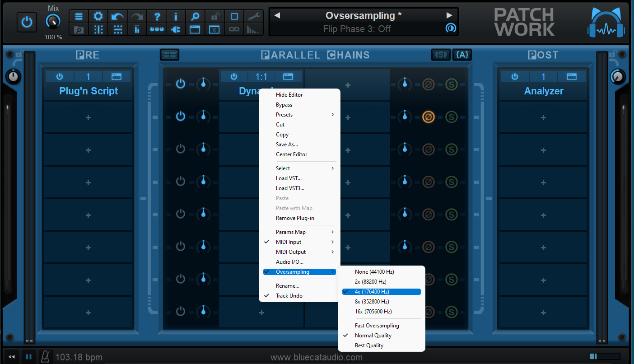
Task: Toggle the Analyzer plug-in power button
Action: click(x=514, y=77)
